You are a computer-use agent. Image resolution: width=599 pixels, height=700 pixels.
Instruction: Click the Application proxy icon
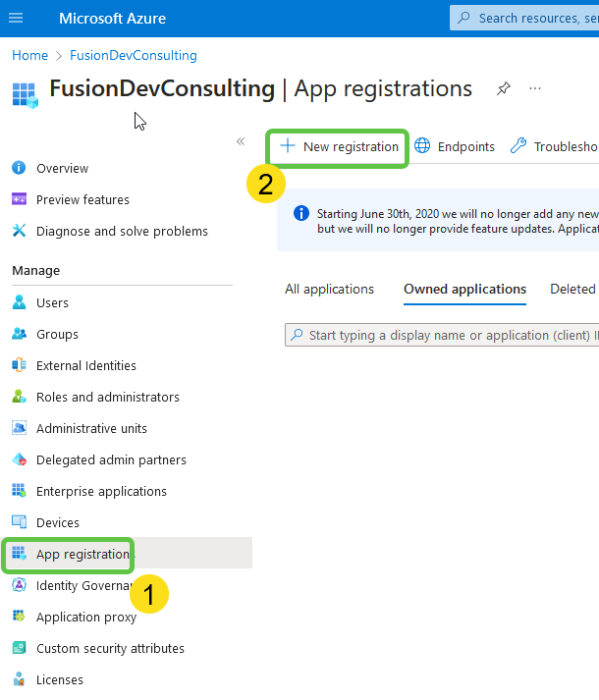click(19, 617)
